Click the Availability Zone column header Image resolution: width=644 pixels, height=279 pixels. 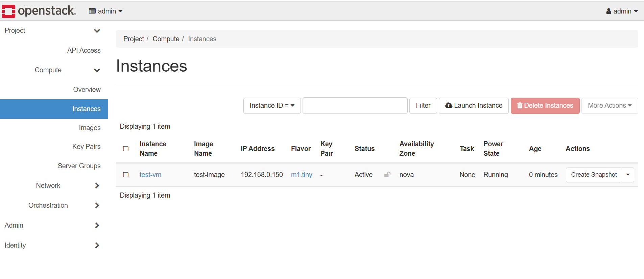point(416,149)
